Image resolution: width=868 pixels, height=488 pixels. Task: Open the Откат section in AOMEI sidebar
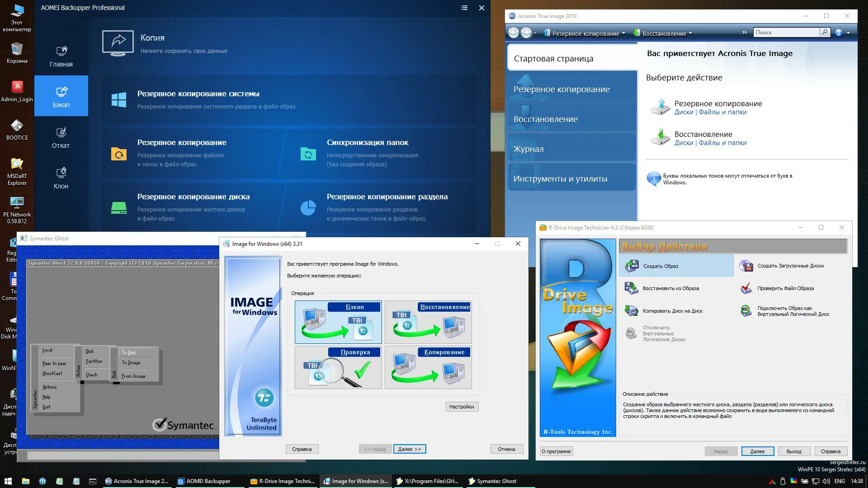(x=61, y=137)
